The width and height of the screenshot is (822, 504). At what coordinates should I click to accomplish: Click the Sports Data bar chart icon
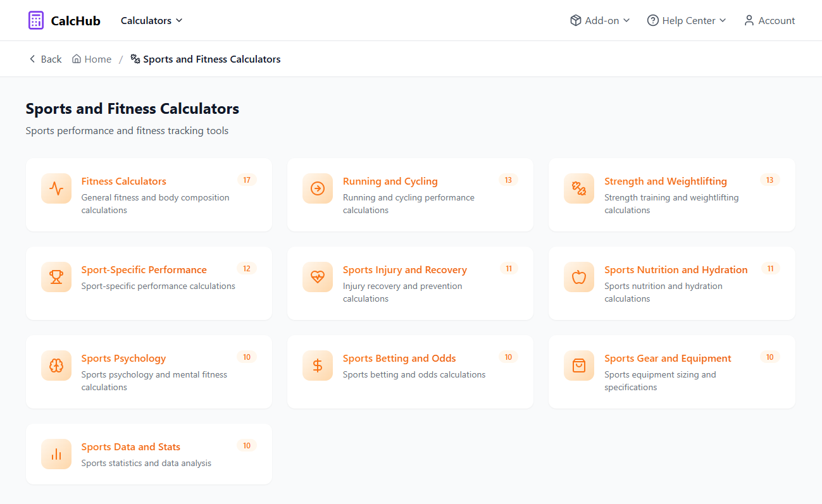(x=56, y=454)
